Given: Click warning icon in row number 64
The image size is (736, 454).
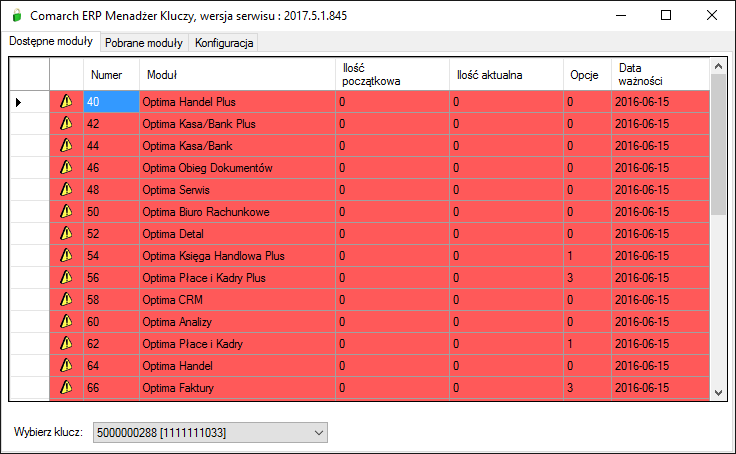Looking at the screenshot, I should coord(66,366).
